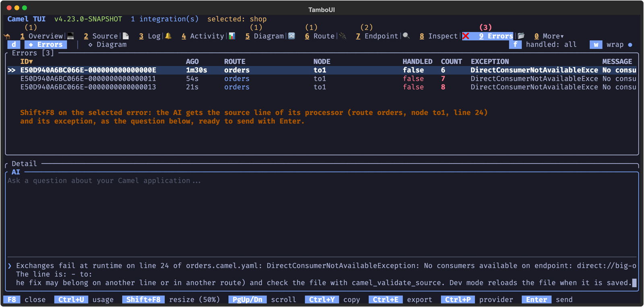Select the Errors sub-tab with diamond
Viewport: 644px width, 307px height.
pyautogui.click(x=45, y=45)
